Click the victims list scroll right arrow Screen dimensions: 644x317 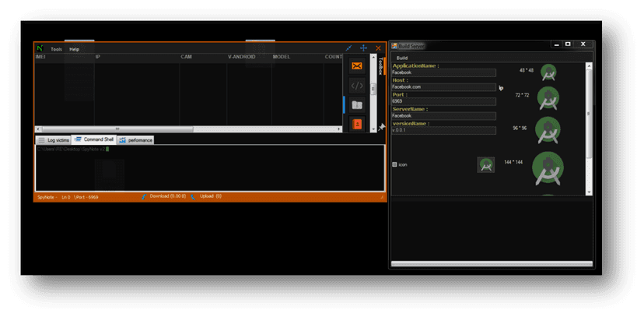[x=339, y=129]
